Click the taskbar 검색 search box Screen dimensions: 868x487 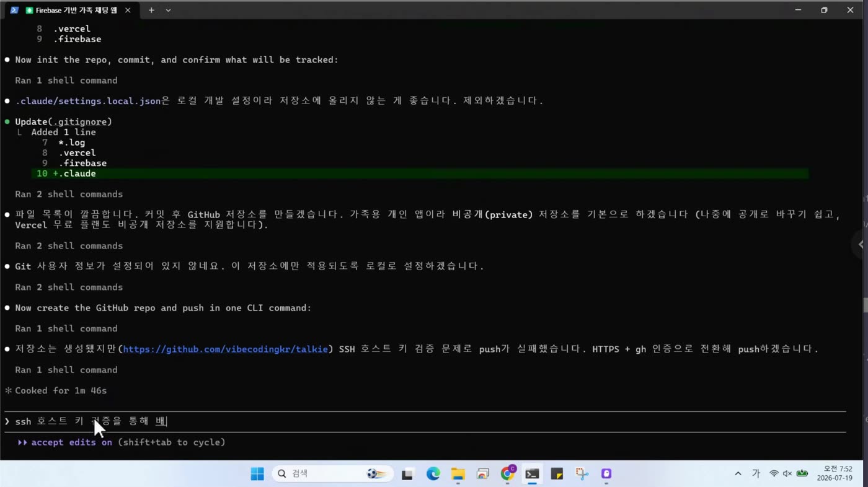point(333,474)
